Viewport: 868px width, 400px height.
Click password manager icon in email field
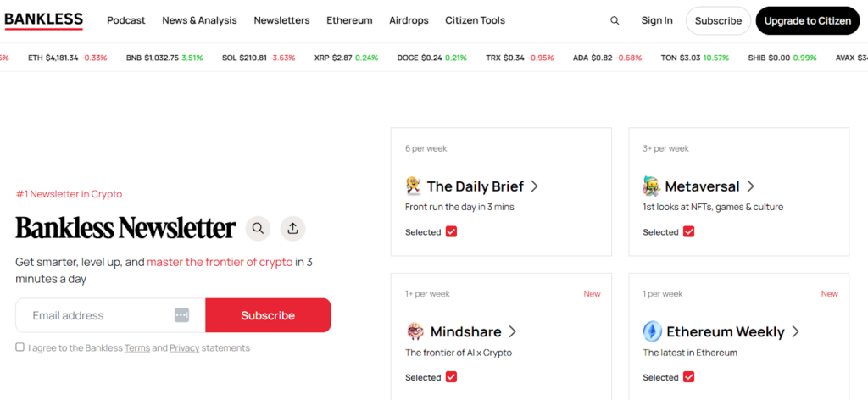click(181, 315)
